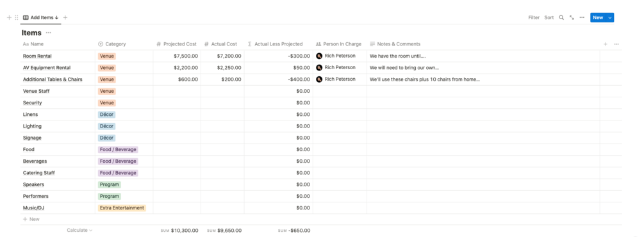The height and width of the screenshot is (237, 644).
Task: Click the Extra Entertainment category tag
Action: coord(122,208)
